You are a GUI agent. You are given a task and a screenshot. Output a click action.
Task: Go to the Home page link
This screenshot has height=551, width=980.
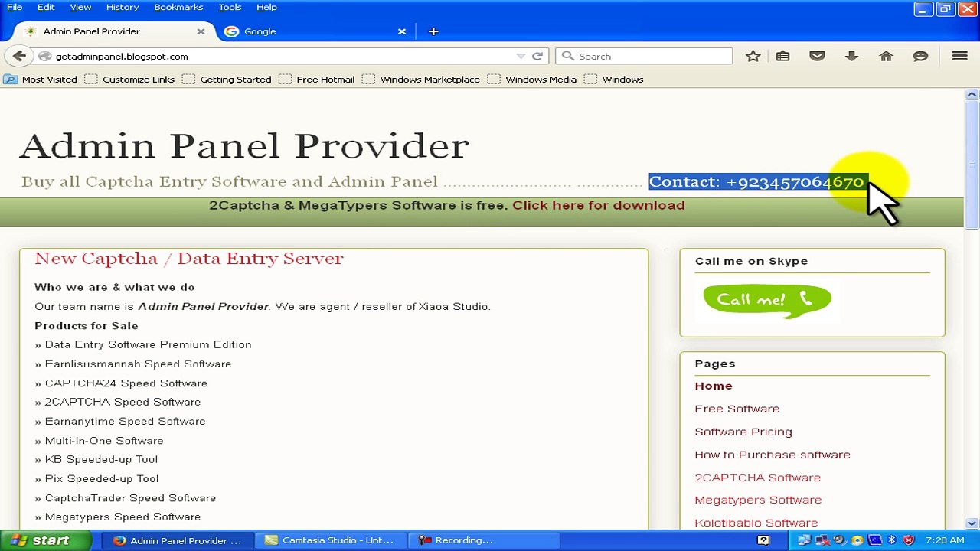pyautogui.click(x=714, y=386)
